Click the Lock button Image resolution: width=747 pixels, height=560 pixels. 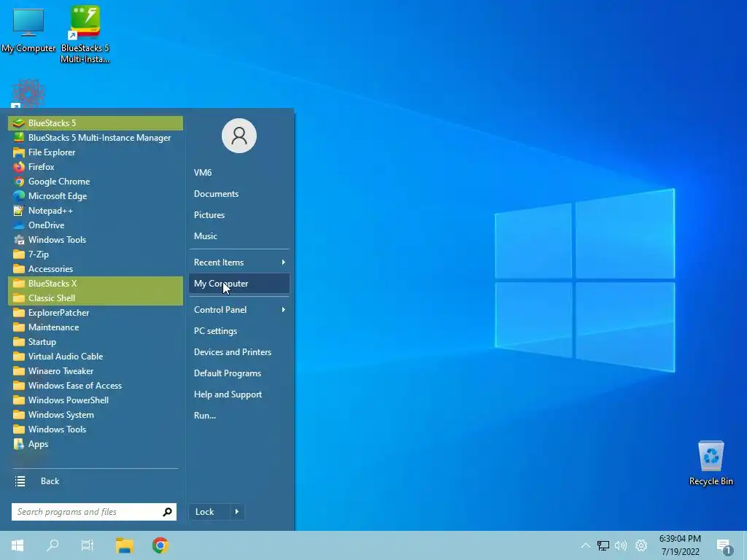(x=209, y=512)
